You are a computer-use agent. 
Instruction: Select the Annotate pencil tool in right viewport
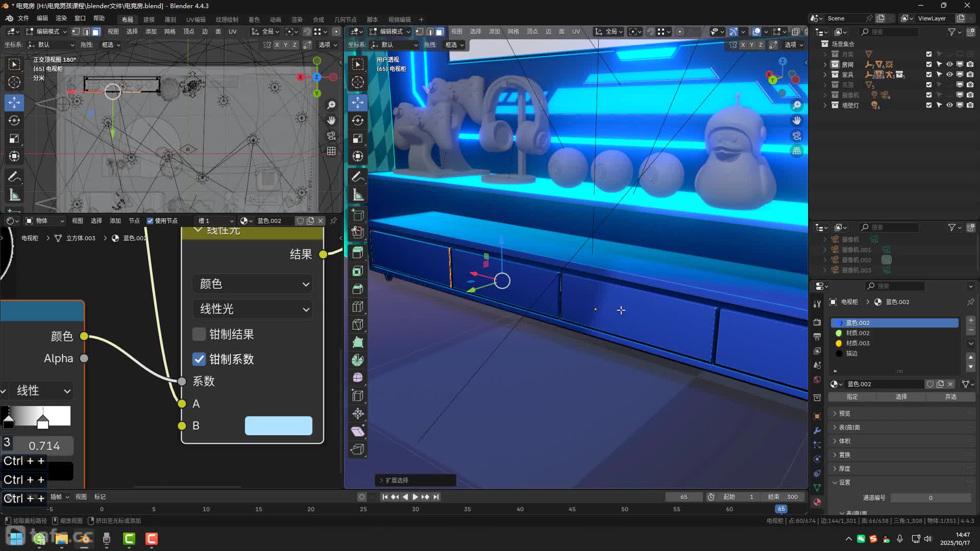[358, 177]
